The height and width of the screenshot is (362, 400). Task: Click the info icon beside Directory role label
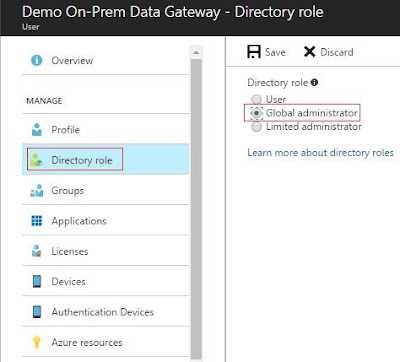click(x=314, y=82)
